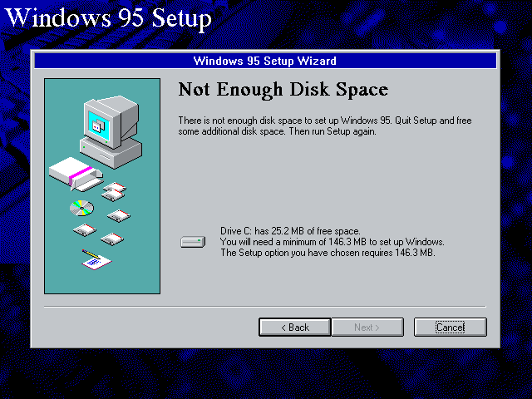Click the computer monitor illustration
Screen dimensions: 532x399
(111, 121)
